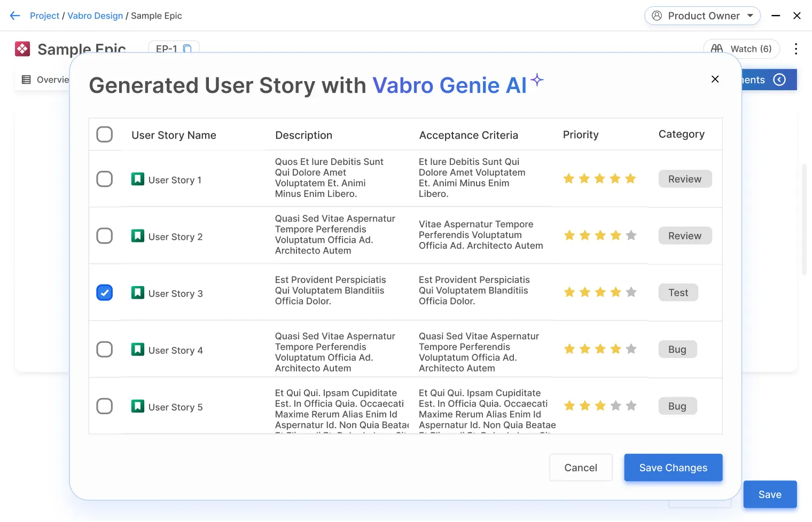Click the binoculars Watch (6) button

(741, 49)
